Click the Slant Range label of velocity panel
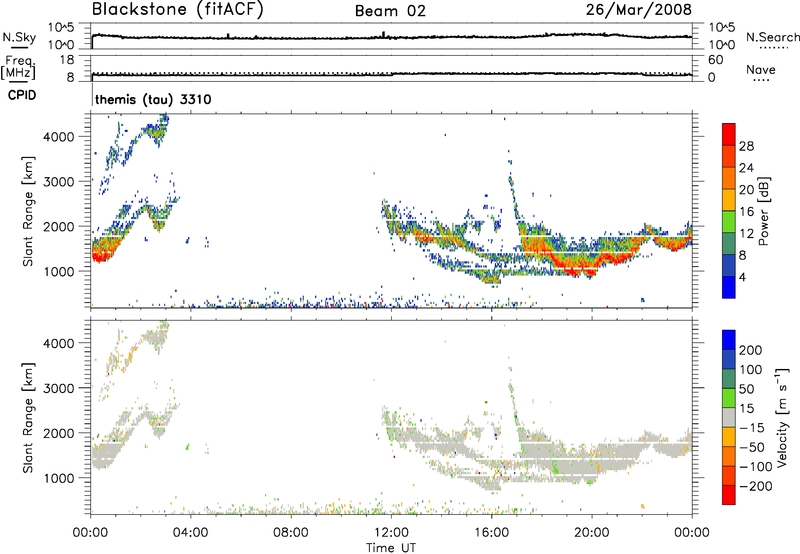 [28, 417]
